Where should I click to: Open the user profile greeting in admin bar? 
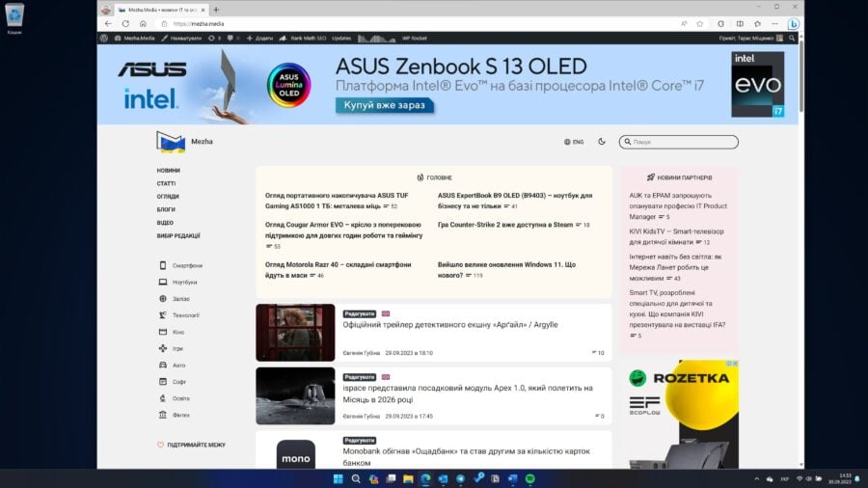[x=750, y=39]
